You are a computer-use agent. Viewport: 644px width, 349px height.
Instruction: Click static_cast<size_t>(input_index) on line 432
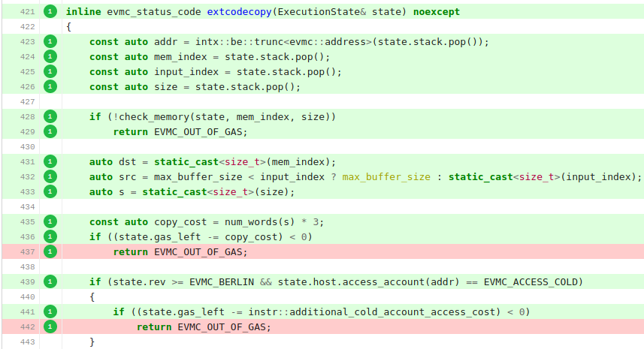coord(543,177)
